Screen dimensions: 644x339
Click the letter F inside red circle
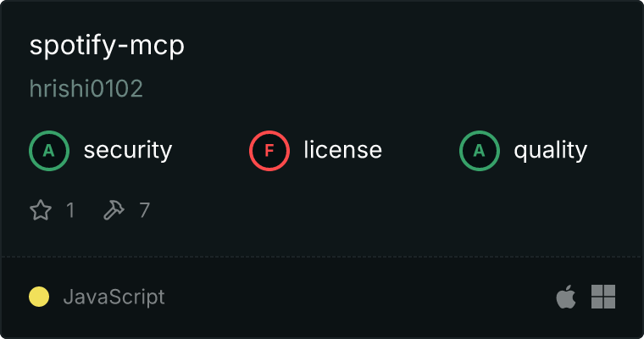(269, 151)
